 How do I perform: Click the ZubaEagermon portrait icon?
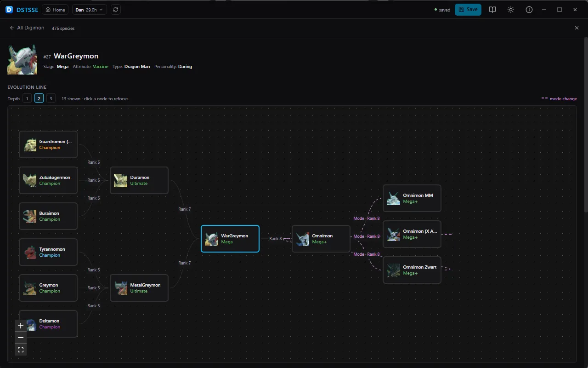tap(30, 180)
